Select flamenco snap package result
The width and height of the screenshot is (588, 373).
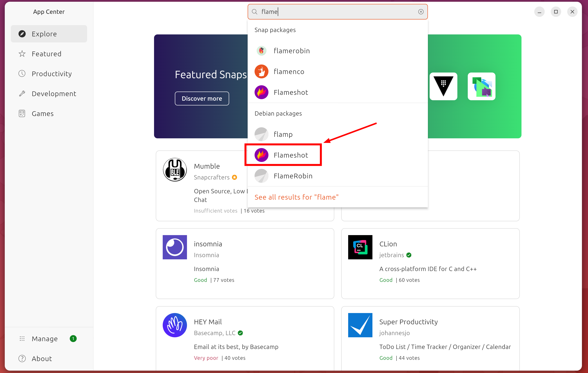click(x=338, y=71)
